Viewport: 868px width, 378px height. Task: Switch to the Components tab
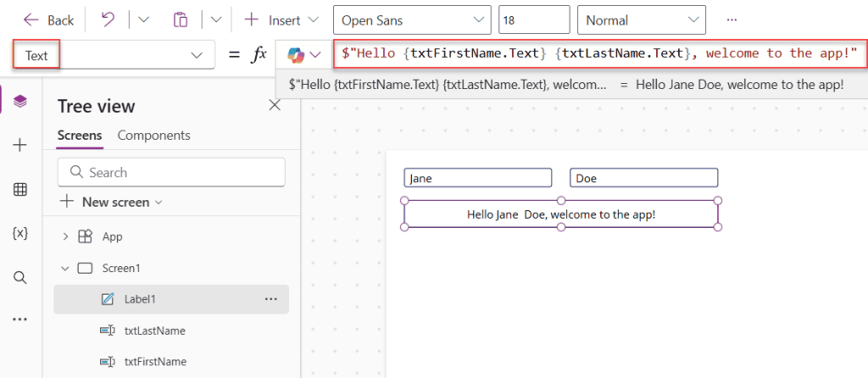[154, 136]
